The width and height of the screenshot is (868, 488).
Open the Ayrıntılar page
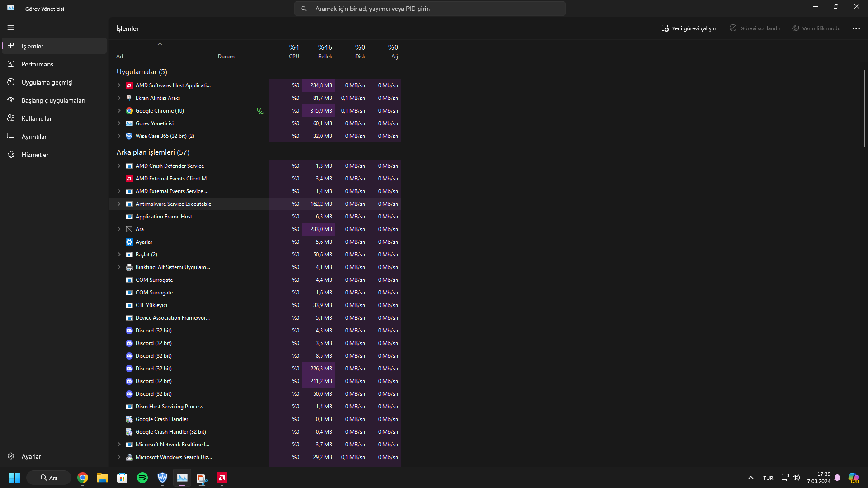(54, 137)
